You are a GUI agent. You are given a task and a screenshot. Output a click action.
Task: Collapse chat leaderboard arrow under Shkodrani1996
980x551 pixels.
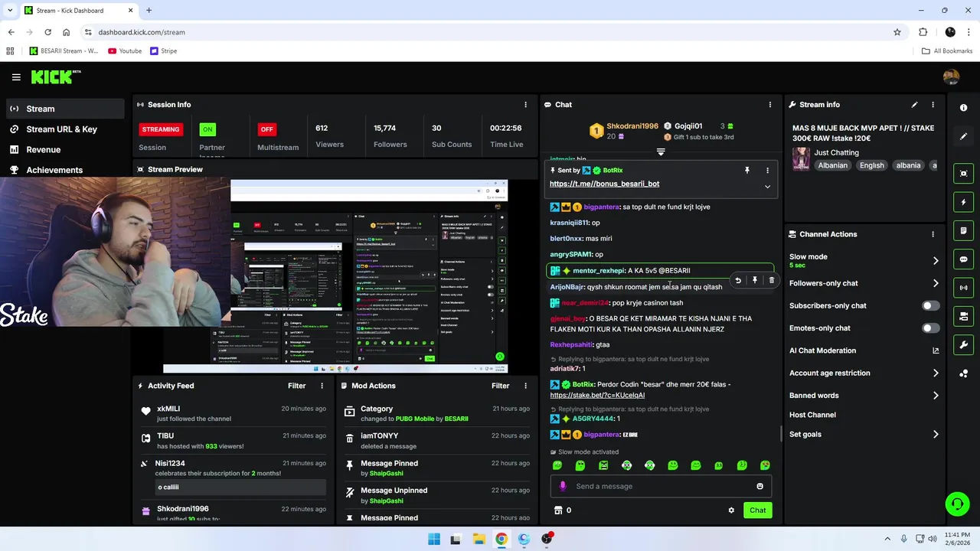(x=661, y=152)
